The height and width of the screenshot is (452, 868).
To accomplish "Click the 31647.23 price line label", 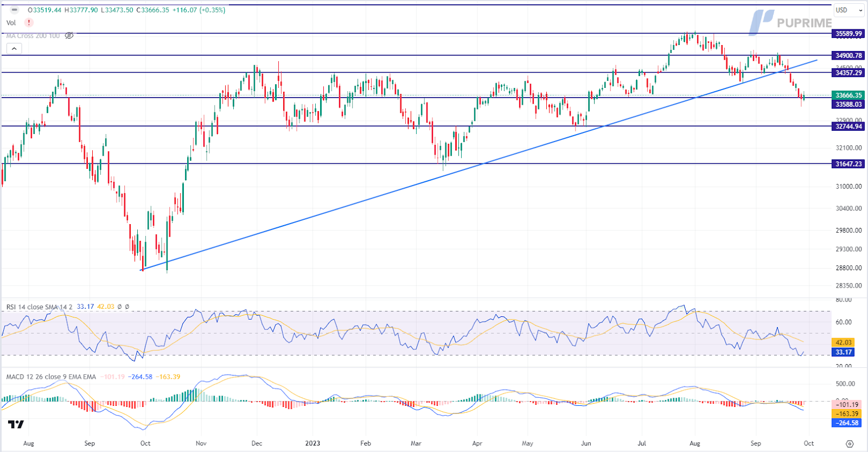I will tap(848, 164).
